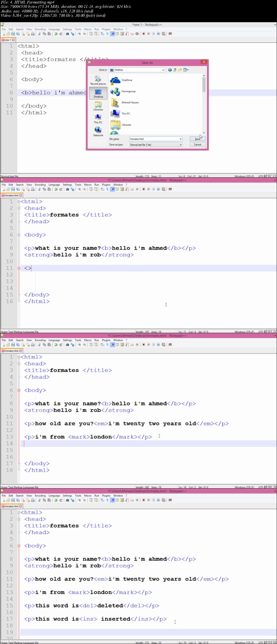Viewport: 277px width, 644px height.
Task: Click Start Recording macro icon in '*new 1' window
Action: click(143, 34)
